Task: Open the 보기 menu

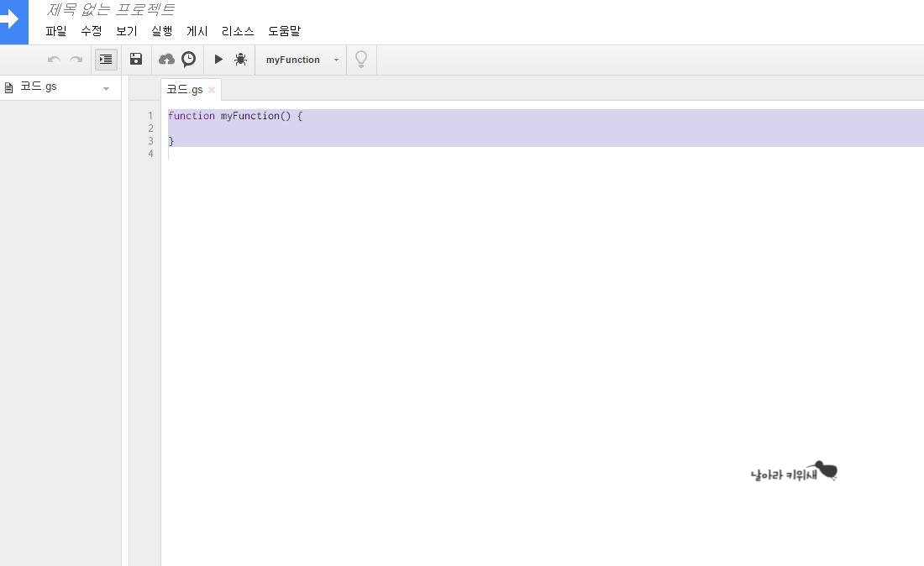Action: (x=127, y=30)
